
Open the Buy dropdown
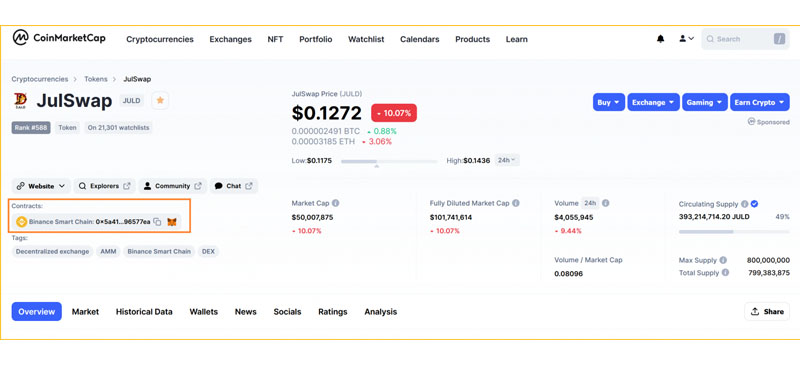click(609, 103)
